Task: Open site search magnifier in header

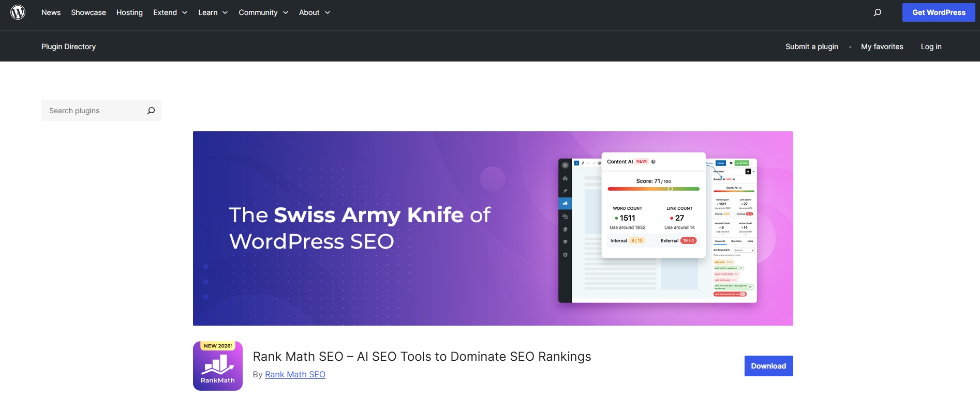Action: pyautogui.click(x=877, y=12)
